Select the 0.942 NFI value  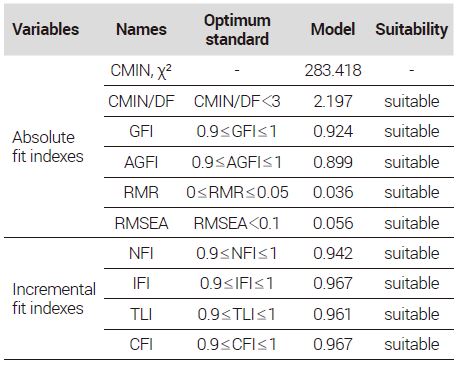point(333,253)
